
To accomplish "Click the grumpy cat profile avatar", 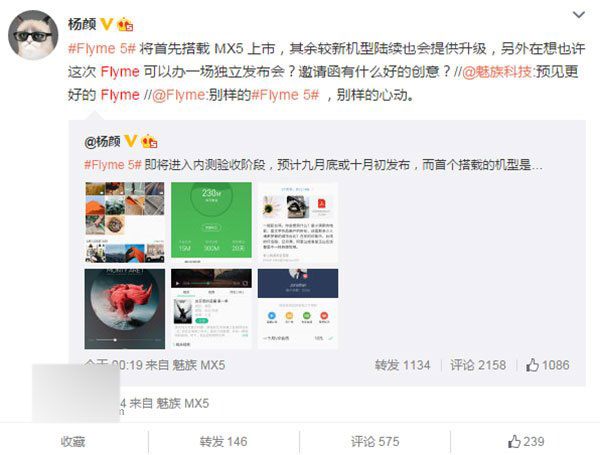I will point(33,35).
